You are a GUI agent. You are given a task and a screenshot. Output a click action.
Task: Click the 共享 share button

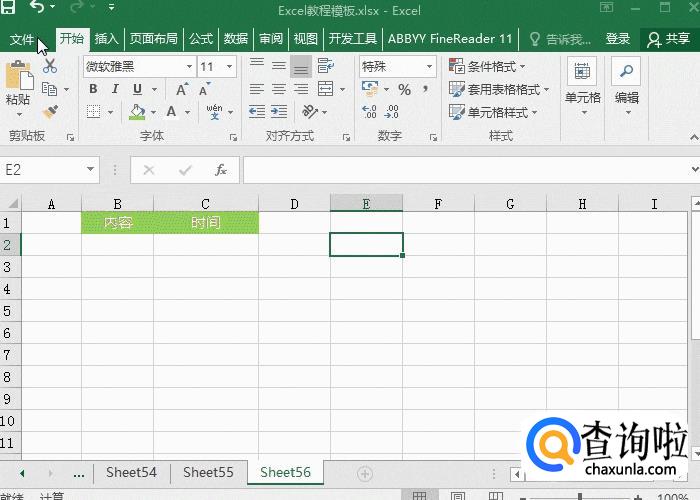(x=668, y=39)
